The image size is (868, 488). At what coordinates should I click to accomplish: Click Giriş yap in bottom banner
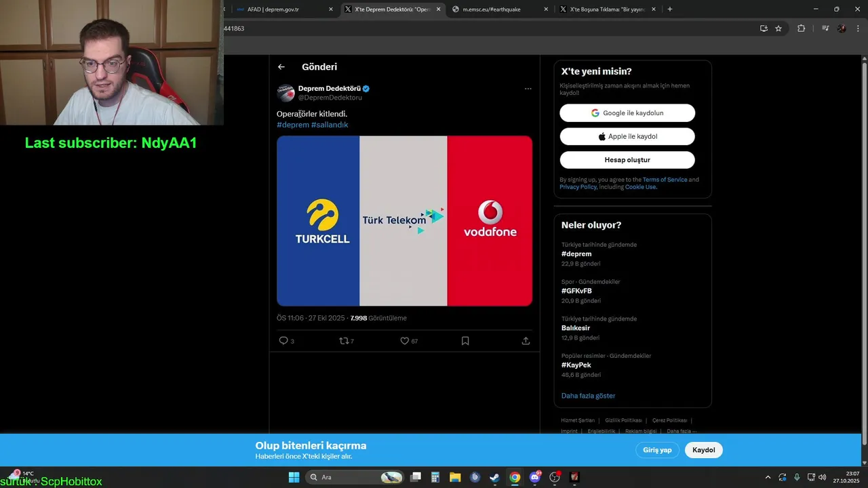click(657, 450)
